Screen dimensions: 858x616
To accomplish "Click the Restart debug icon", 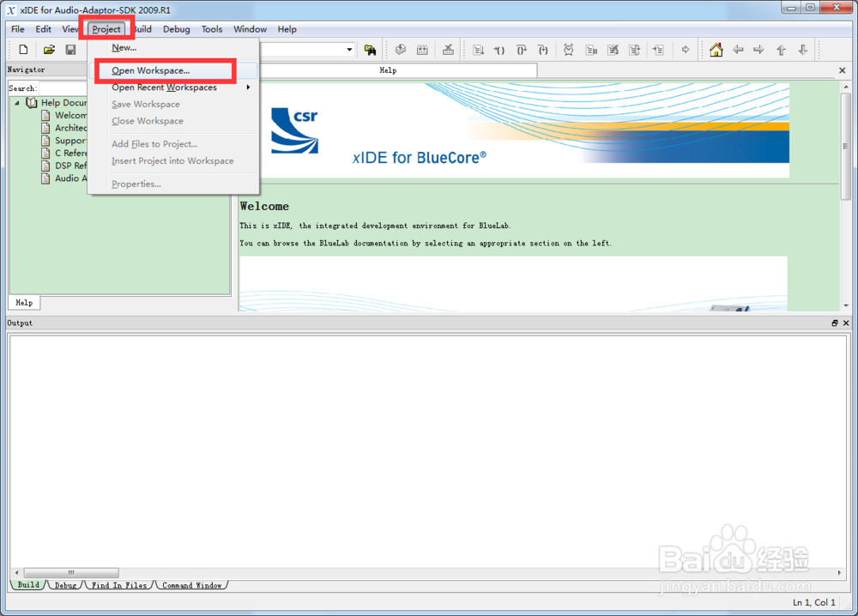I will pyautogui.click(x=635, y=50).
